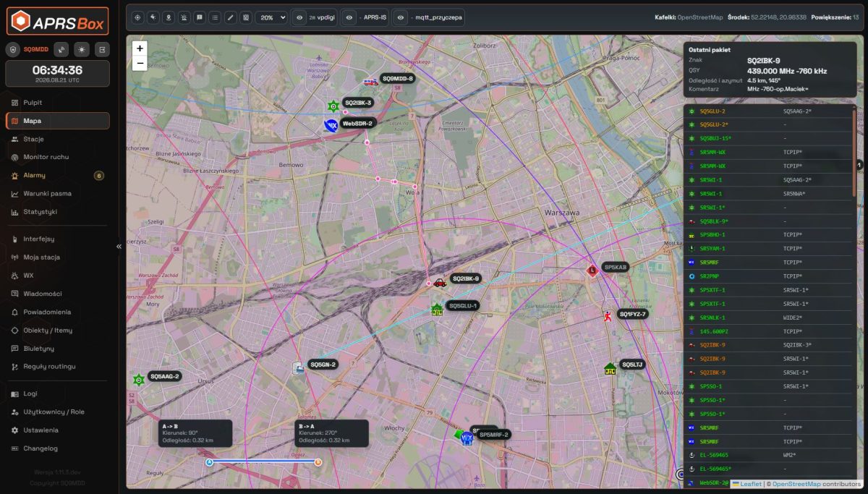Select SR5NLK-1 row in packet list
The width and height of the screenshot is (868, 494).
pos(769,318)
